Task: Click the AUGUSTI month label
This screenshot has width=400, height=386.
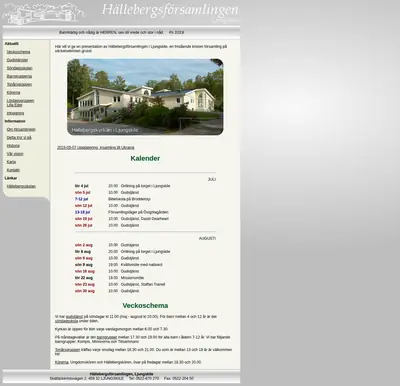Action: coord(207,238)
